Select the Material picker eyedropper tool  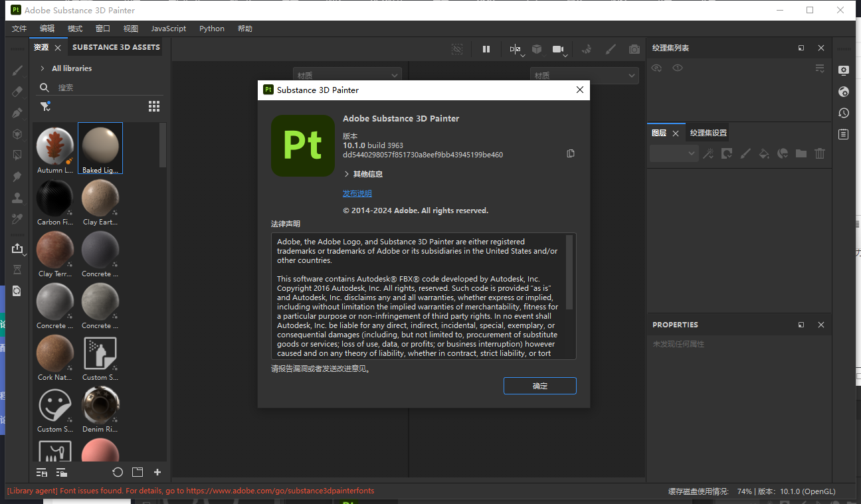pos(18,219)
